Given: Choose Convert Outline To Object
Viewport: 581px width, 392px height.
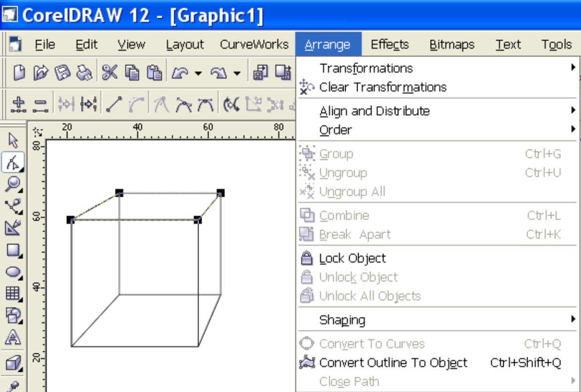Looking at the screenshot, I should pos(437,363).
